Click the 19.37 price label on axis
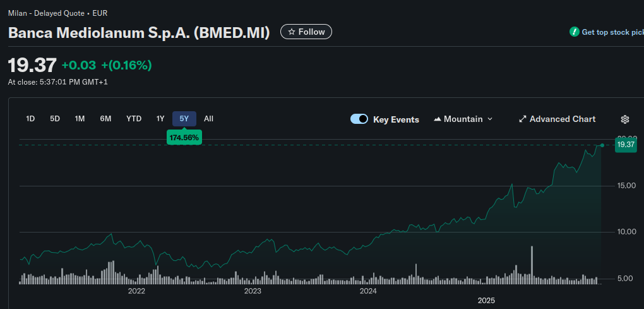Image resolution: width=644 pixels, height=309 pixels. click(x=626, y=145)
